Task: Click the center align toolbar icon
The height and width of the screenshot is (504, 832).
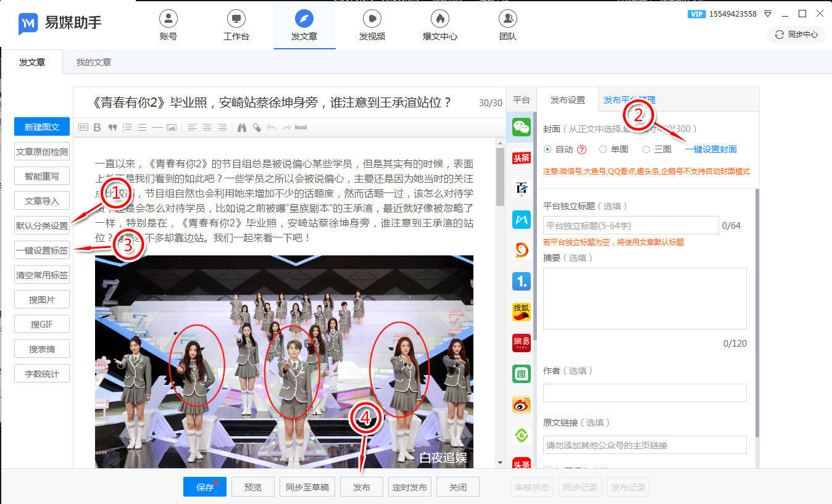Action: [x=207, y=128]
